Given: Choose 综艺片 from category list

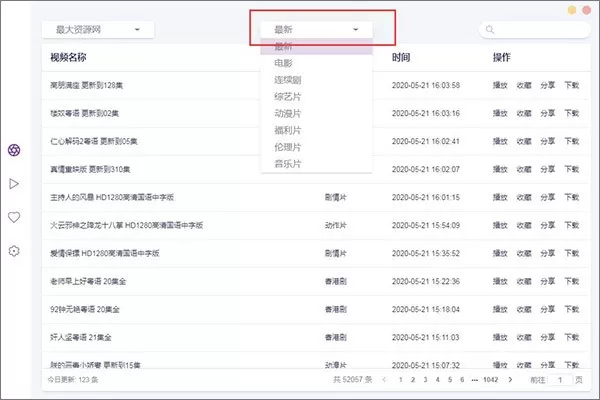Looking at the screenshot, I should [x=316, y=97].
